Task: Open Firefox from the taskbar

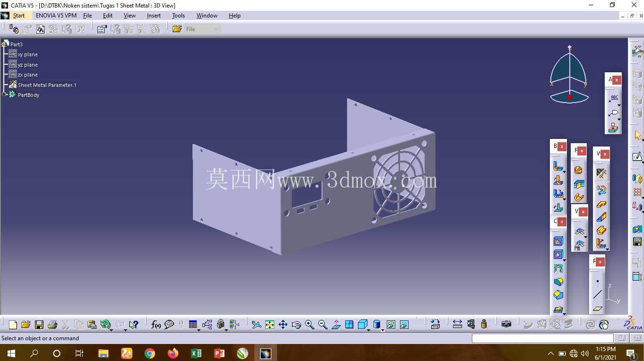Action: 173,353
